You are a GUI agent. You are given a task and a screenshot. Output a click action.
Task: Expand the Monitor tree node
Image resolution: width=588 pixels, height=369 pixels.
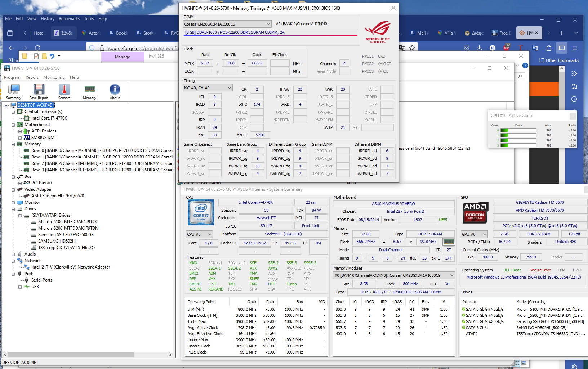(13, 202)
